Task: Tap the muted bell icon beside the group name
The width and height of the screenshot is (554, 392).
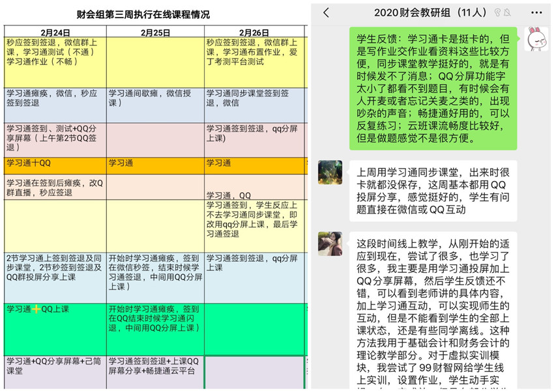Action: pos(507,13)
